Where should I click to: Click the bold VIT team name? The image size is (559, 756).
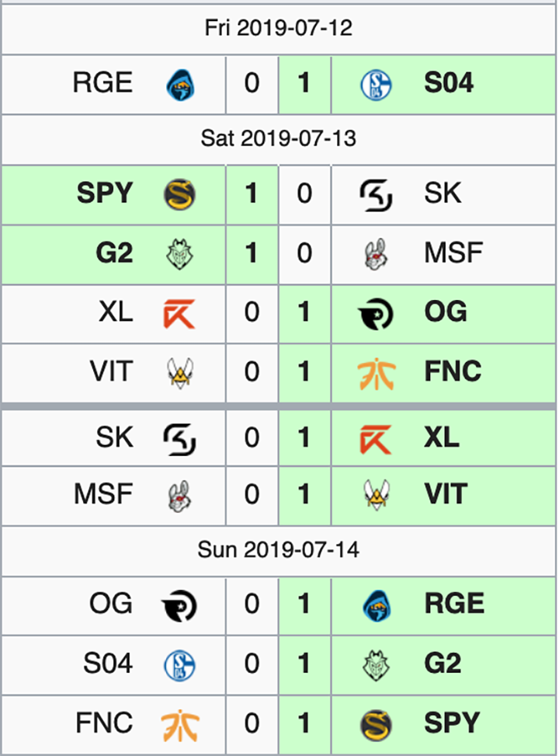pos(446,493)
